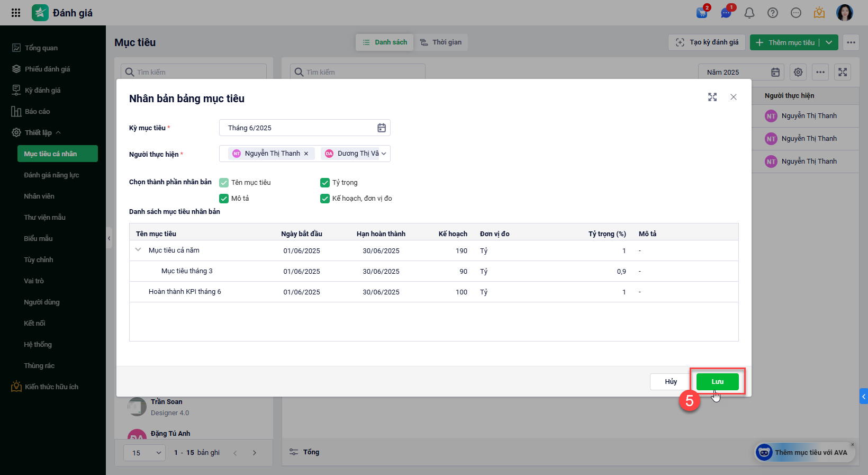Open the chat messages icon
Viewport: 868px width, 475px height.
coord(726,13)
